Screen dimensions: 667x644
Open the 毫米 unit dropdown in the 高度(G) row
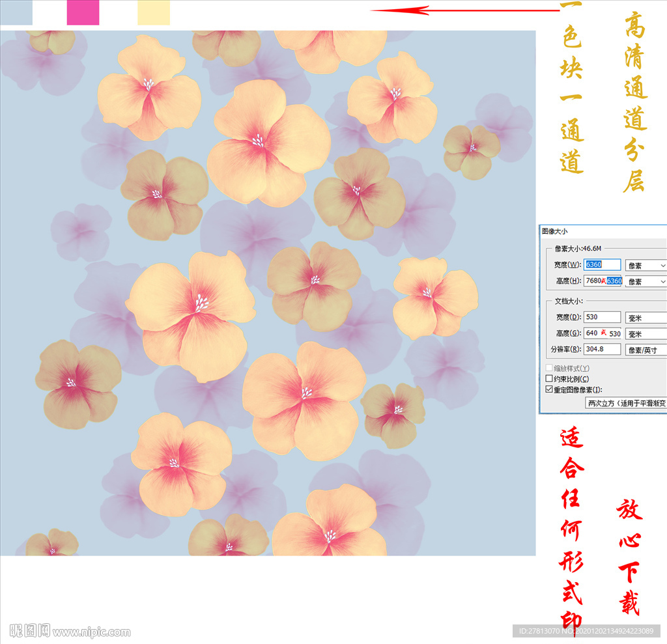click(x=646, y=334)
